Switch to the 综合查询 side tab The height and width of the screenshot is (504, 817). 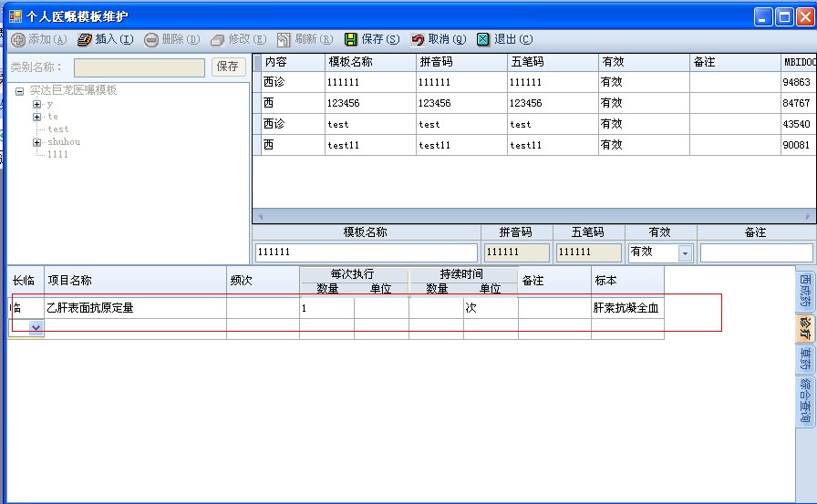pyautogui.click(x=805, y=401)
